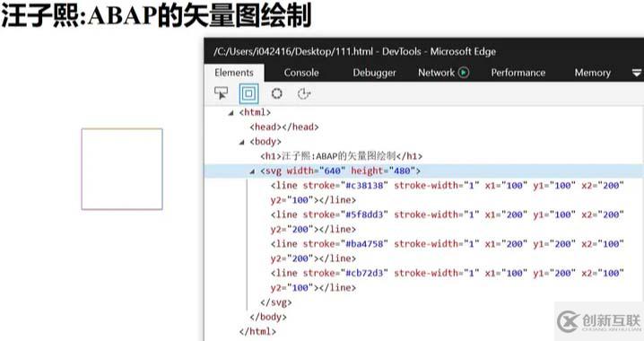Switch to the Elements tab

(x=234, y=73)
